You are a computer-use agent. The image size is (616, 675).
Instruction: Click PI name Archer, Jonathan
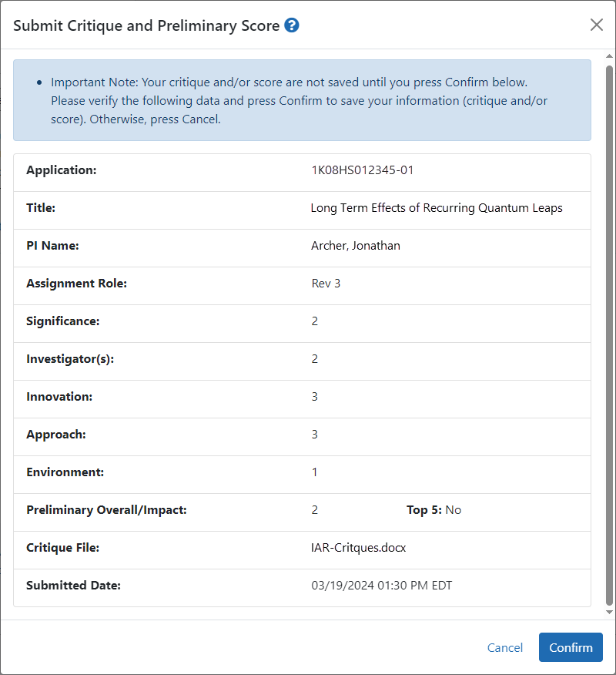(355, 245)
